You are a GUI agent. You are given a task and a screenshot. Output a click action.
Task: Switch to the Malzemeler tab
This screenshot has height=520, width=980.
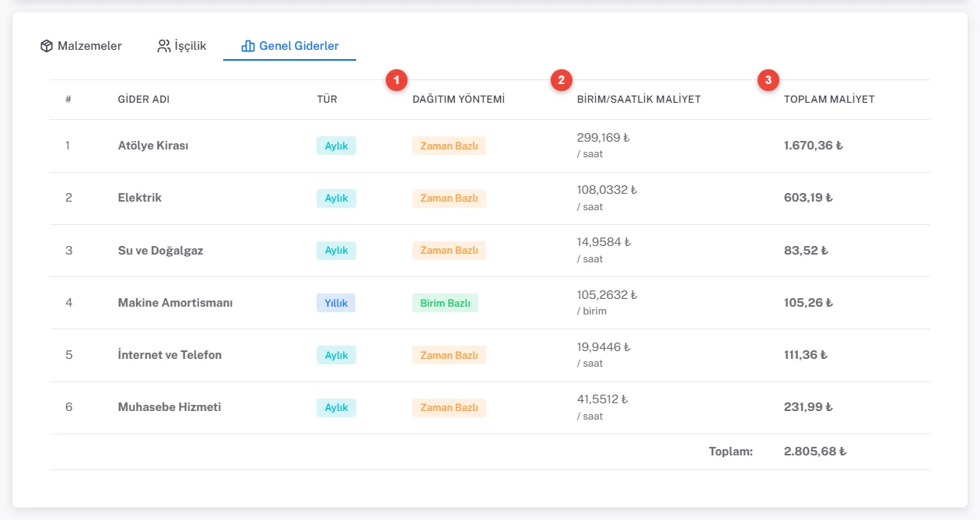tap(81, 46)
